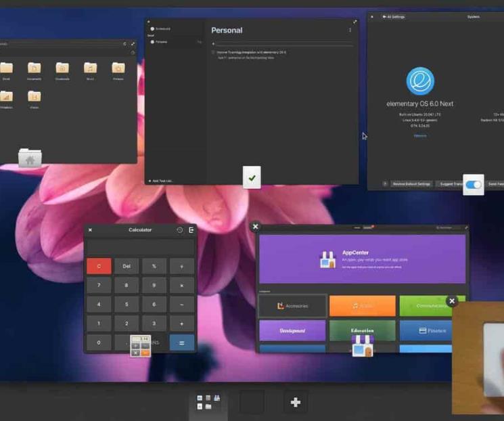The height and width of the screenshot is (421, 504).
Task: Click the plus key in Calculator
Action: [x=182, y=324]
